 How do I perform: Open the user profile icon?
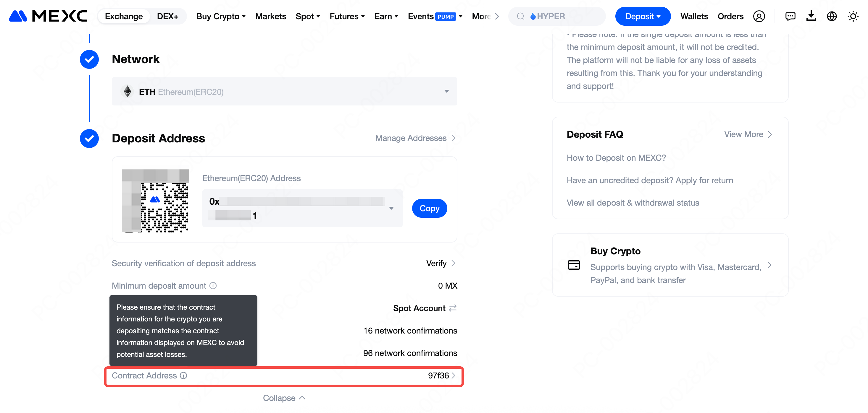point(759,16)
